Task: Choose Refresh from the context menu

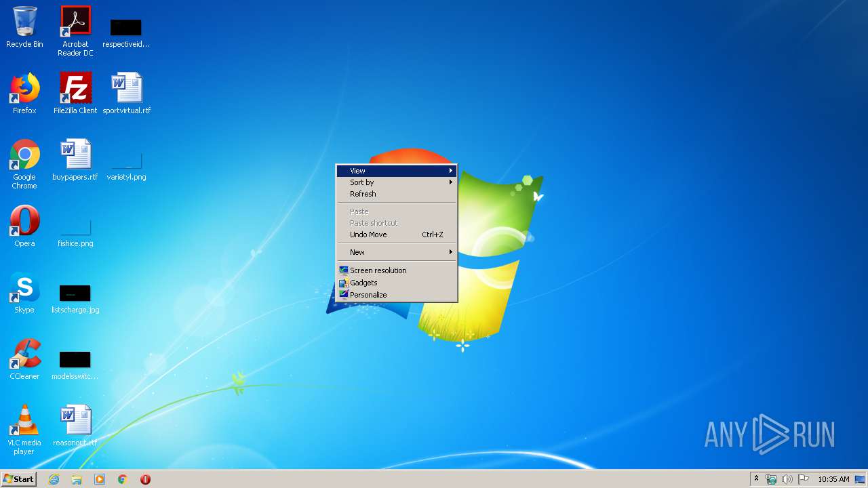Action: pyautogui.click(x=397, y=194)
